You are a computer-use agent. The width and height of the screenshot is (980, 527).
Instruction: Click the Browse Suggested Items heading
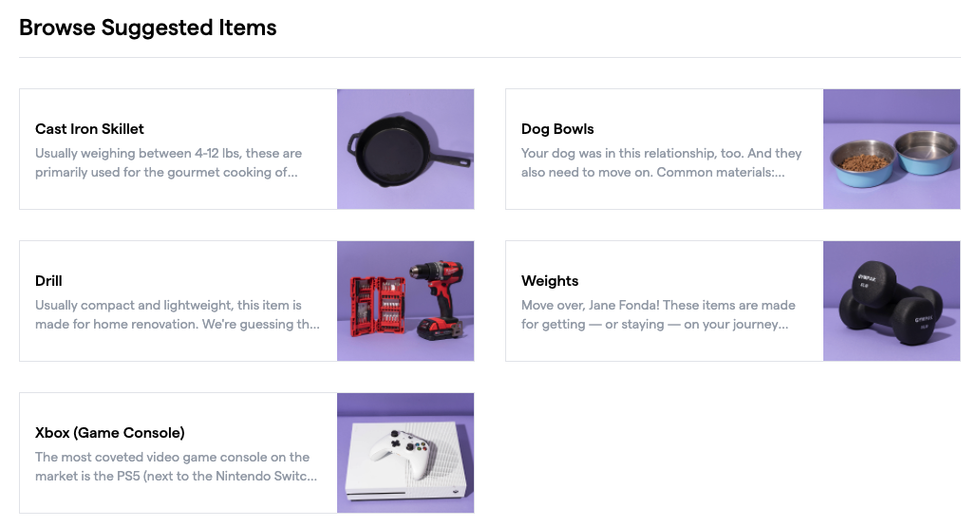point(148,28)
